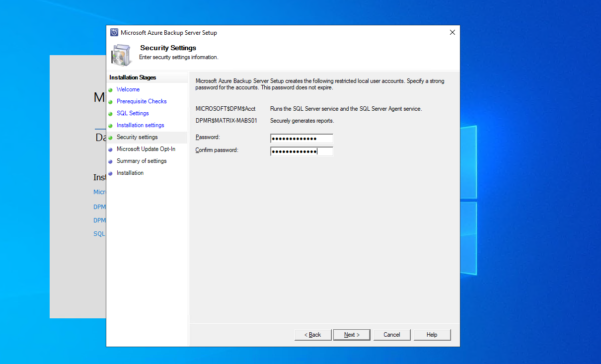Select the Security settings stage
601x364 pixels.
137,137
